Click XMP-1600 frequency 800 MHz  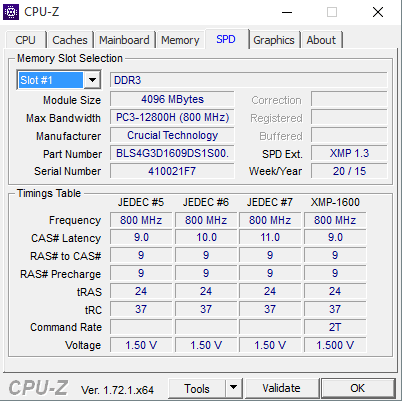pos(335,220)
